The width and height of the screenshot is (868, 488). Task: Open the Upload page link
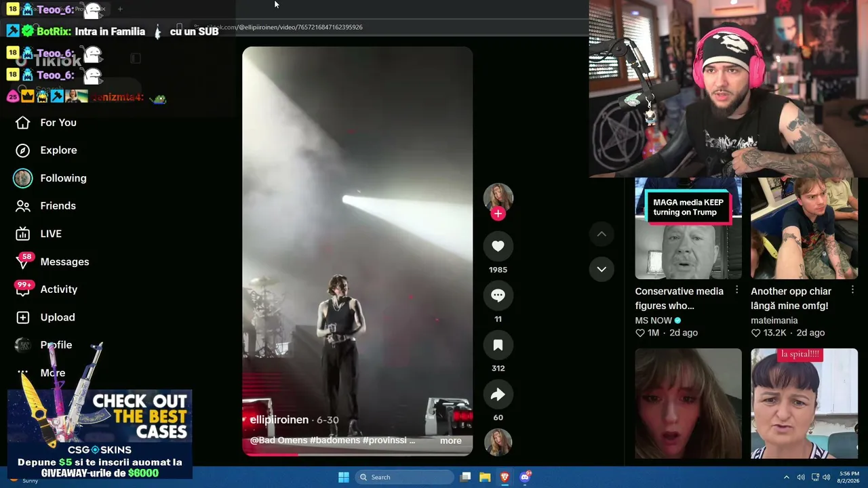pyautogui.click(x=58, y=317)
